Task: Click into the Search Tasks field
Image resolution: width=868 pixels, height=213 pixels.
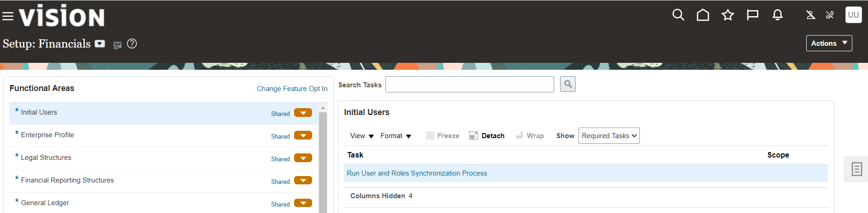Action: [469, 85]
